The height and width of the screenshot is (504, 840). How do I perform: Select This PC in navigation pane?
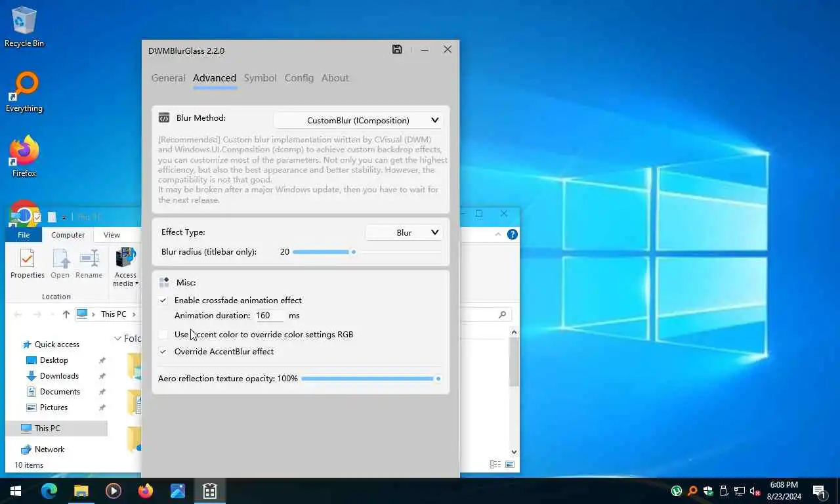click(x=56, y=428)
